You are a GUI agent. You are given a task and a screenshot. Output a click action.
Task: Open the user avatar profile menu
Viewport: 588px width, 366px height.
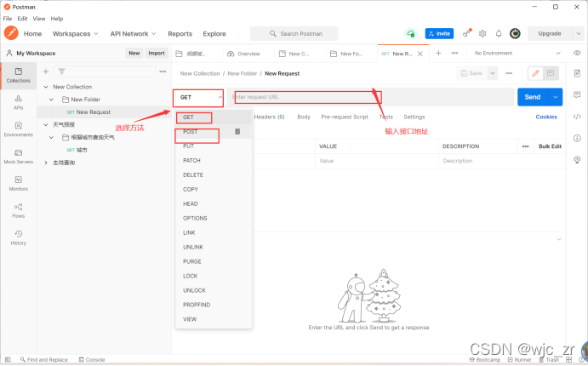(x=516, y=33)
